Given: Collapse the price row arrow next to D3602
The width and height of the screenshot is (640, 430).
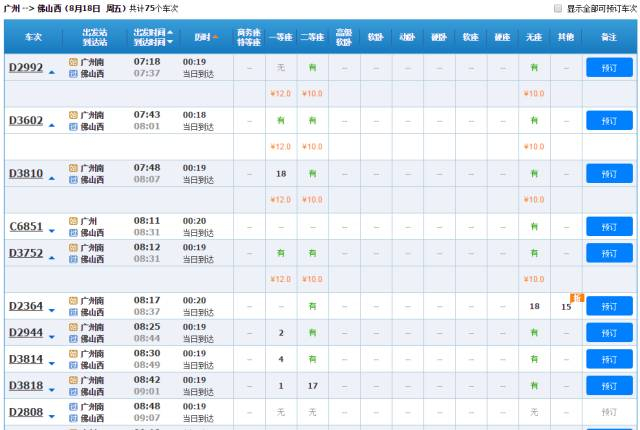Looking at the screenshot, I should coord(52,126).
